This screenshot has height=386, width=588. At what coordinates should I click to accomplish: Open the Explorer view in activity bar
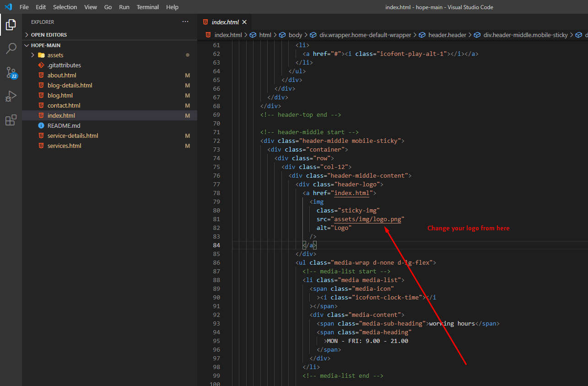[11, 25]
